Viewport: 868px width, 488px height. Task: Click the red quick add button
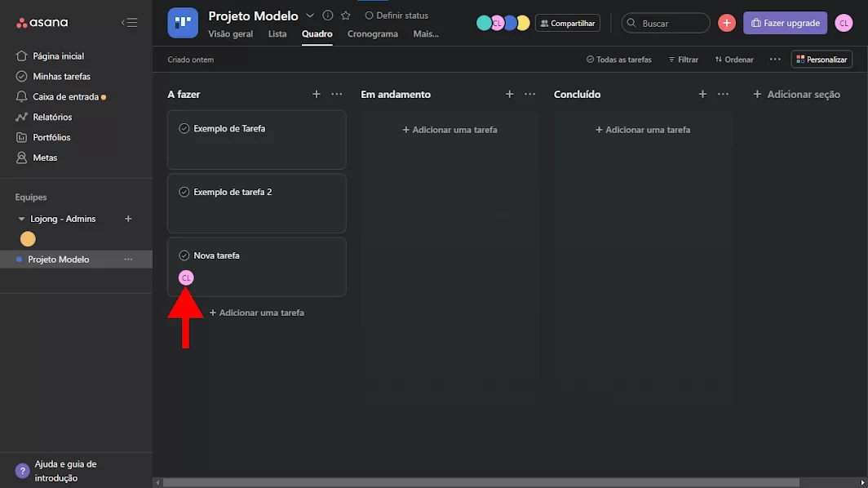pos(726,24)
